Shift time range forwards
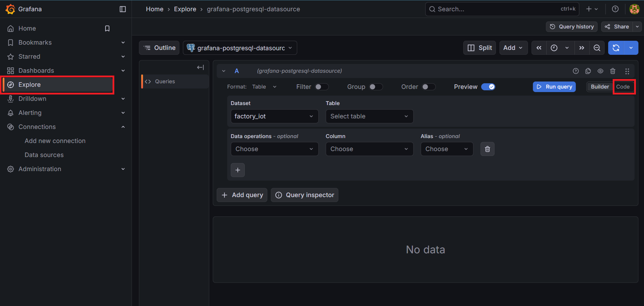The width and height of the screenshot is (644, 306). pos(582,48)
